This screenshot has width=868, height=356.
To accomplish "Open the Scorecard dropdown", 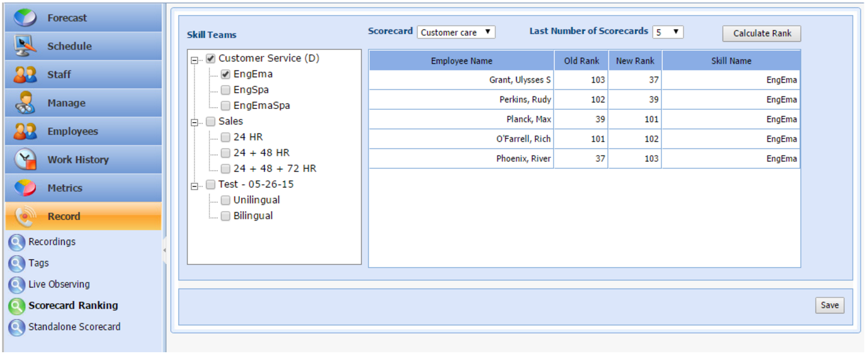I will 456,32.
